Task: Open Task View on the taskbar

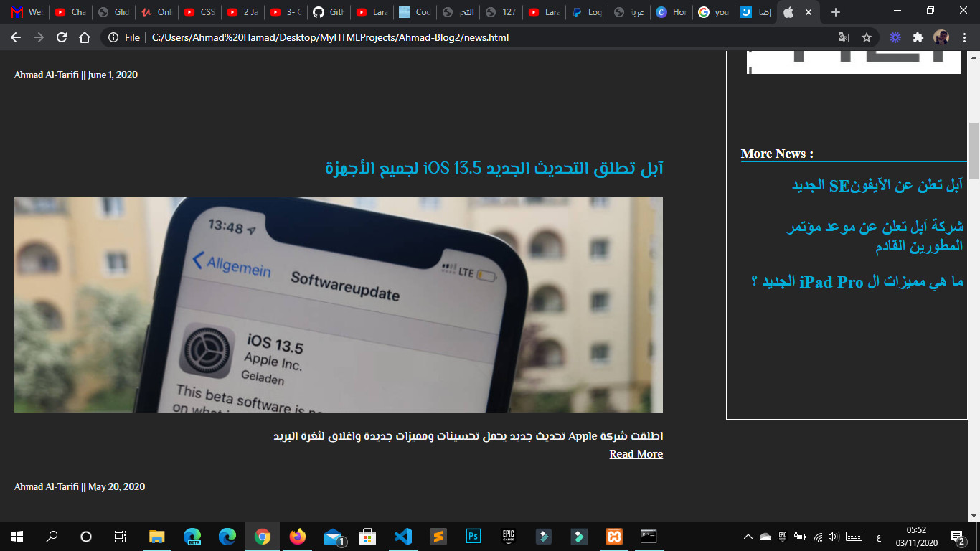Action: pos(121,537)
